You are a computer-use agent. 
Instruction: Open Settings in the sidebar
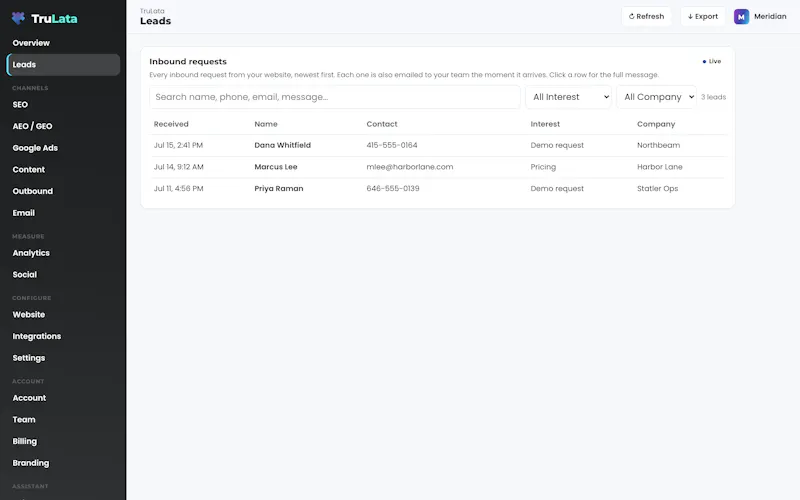(x=63, y=358)
